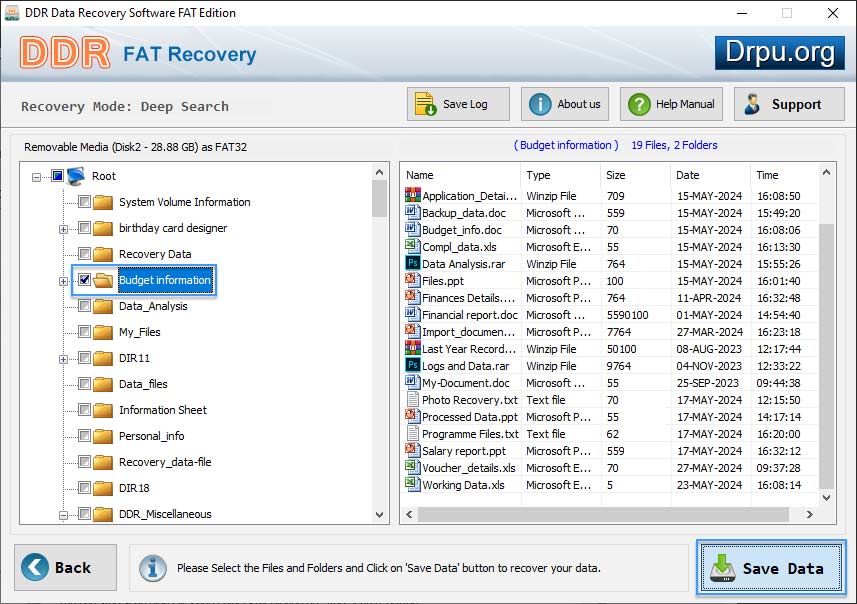Screen dimensions: 857x604
Task: Click the Compl_data.xls Excel icon
Action: [412, 246]
